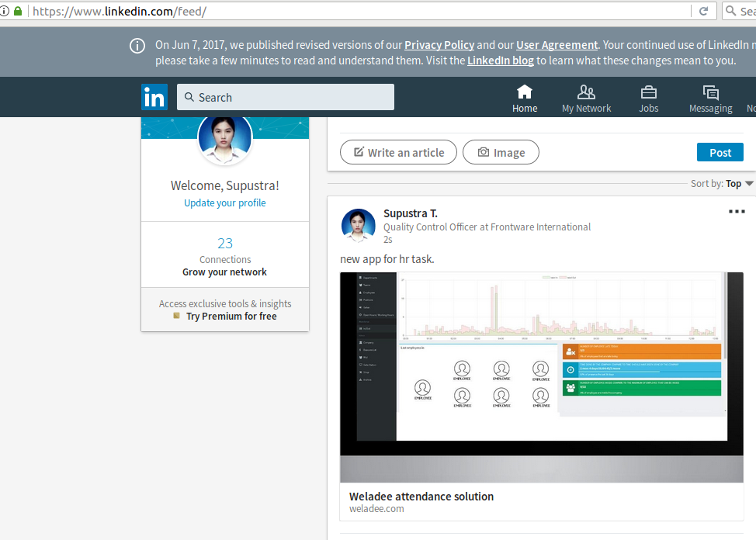Click Try Premium for free
The image size is (756, 540).
pos(231,317)
